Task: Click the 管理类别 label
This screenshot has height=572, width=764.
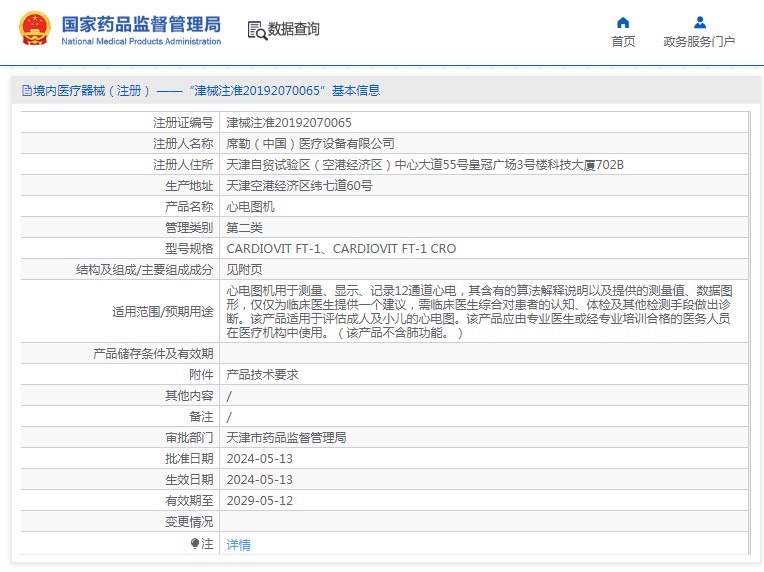Action: click(x=189, y=228)
